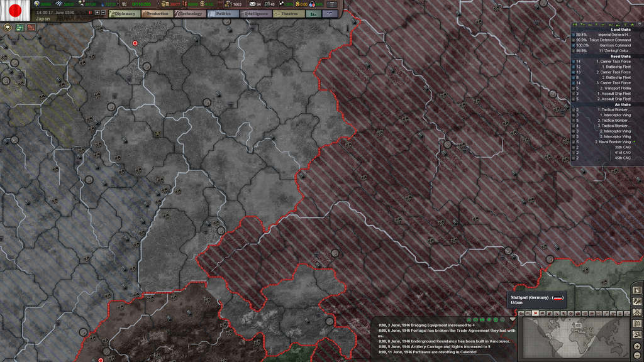Screen dimensions: 644x362
Task: Expand Imperial General H... land unit
Action: [574, 35]
